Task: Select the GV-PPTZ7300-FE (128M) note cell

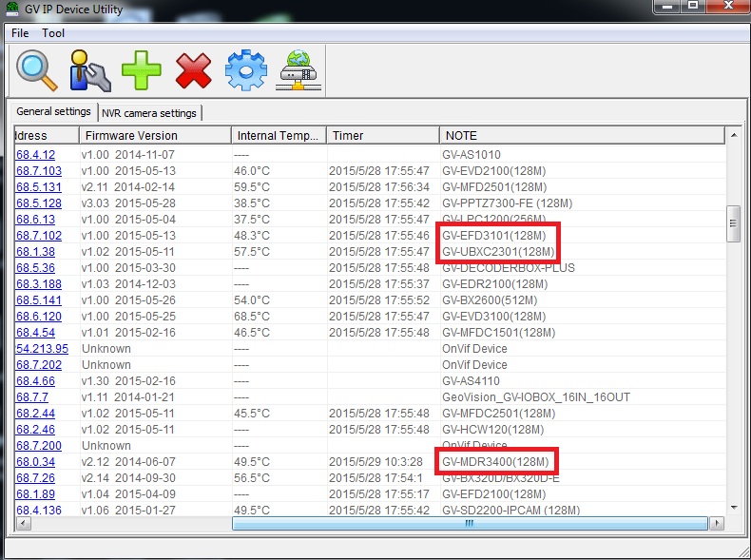Action: pyautogui.click(x=508, y=203)
